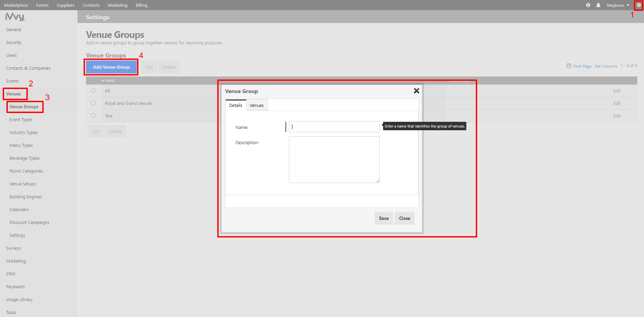
Task: Open Discount Campaigns in sidebar
Action: coord(29,222)
